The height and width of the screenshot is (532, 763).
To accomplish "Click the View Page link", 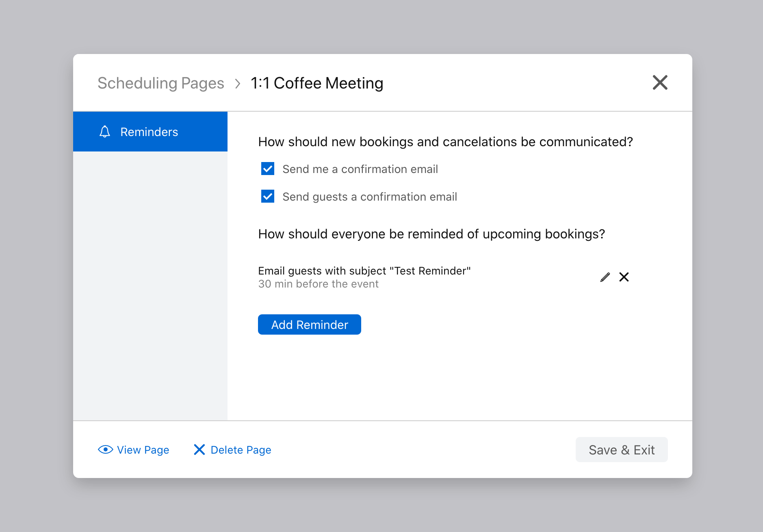I will [x=143, y=450].
